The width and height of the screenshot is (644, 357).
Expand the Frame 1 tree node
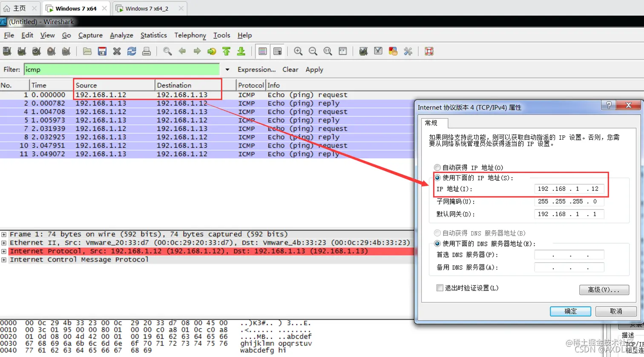(4, 234)
